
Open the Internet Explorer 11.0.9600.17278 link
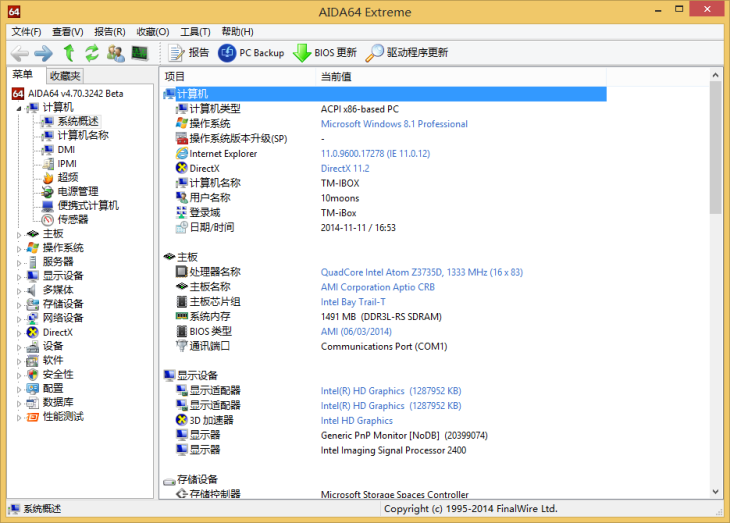[375, 154]
